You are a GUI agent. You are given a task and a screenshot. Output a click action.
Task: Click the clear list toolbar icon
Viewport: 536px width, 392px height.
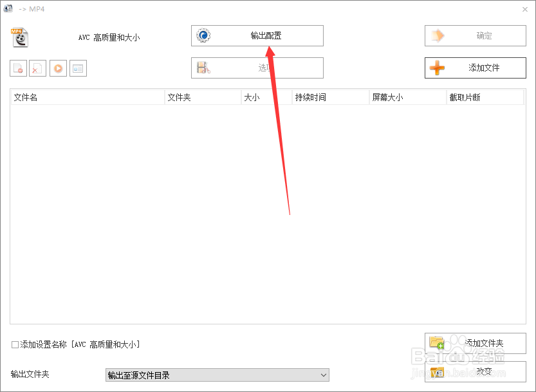(37, 68)
